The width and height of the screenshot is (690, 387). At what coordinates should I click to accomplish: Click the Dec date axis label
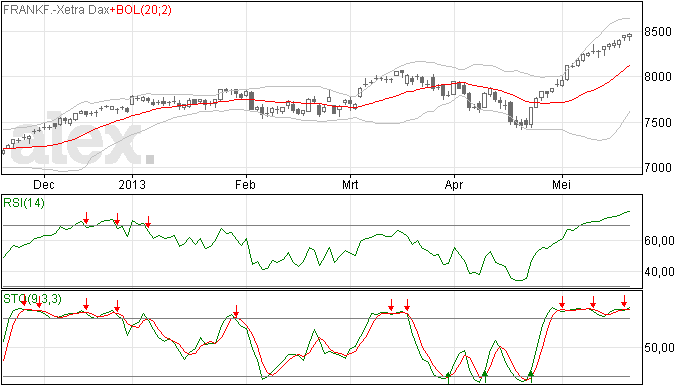44,184
